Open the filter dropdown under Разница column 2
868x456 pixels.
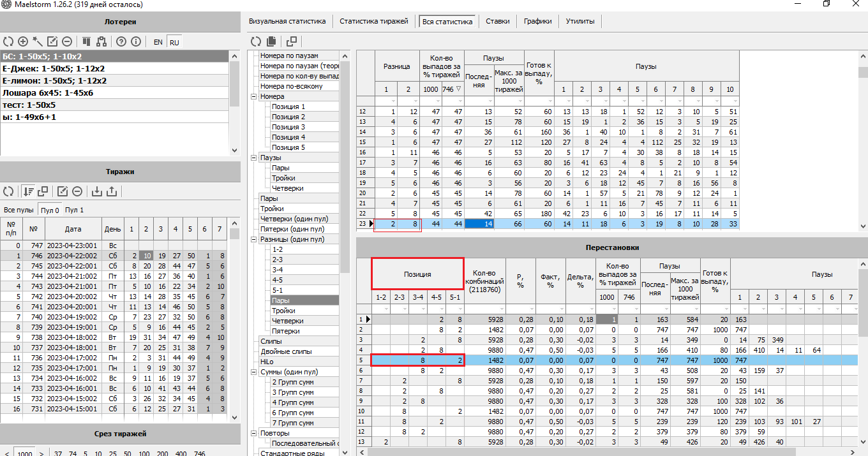(415, 101)
